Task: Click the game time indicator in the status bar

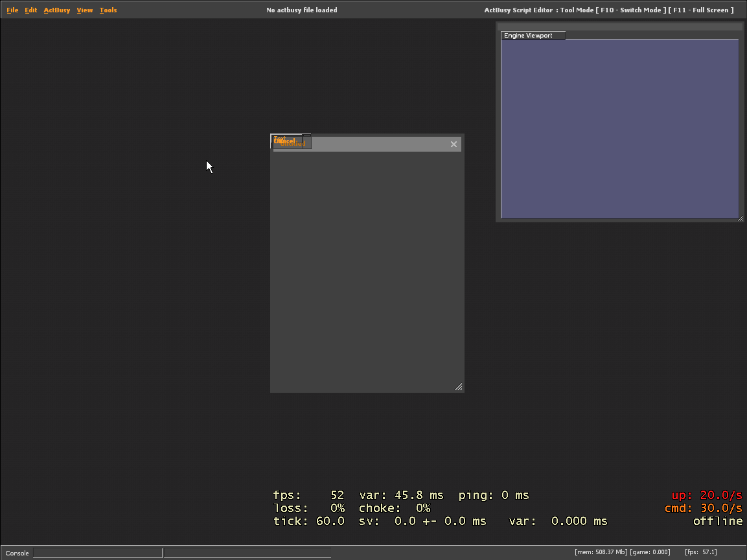Action: [651, 552]
